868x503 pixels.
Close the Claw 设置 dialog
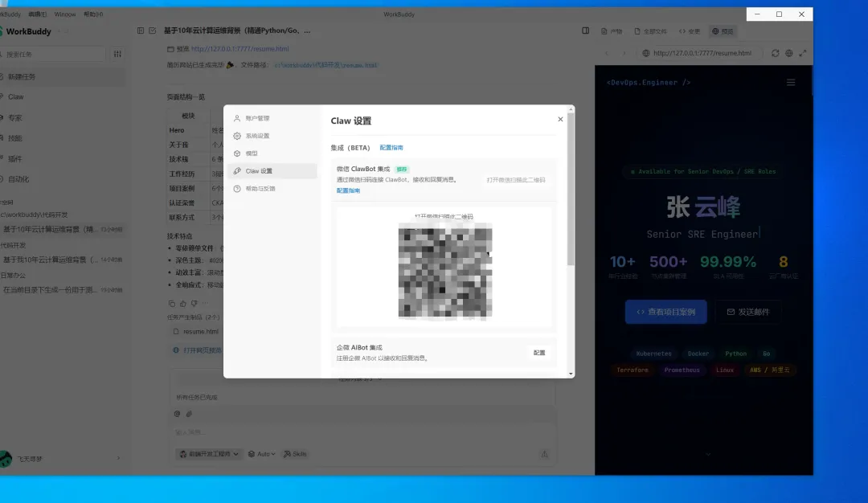pyautogui.click(x=560, y=120)
